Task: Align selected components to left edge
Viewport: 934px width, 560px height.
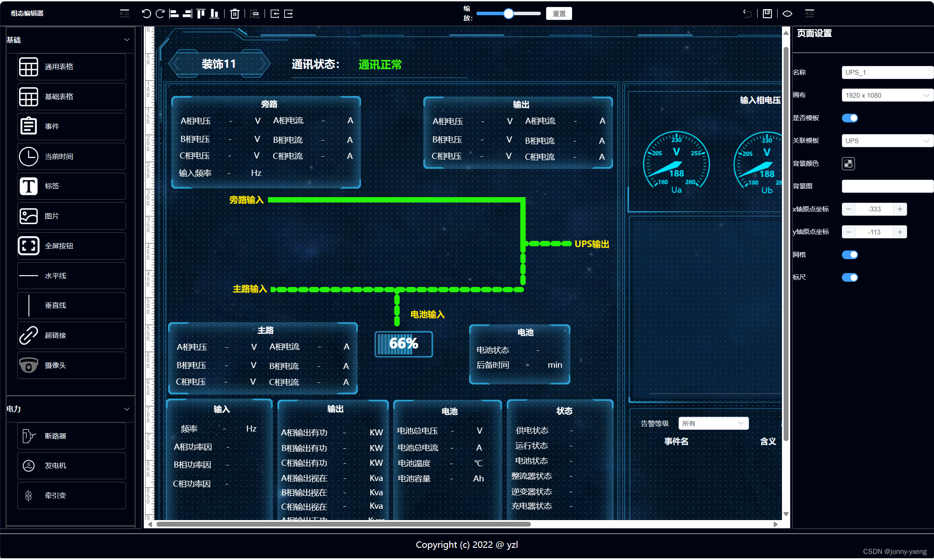Action: point(174,14)
